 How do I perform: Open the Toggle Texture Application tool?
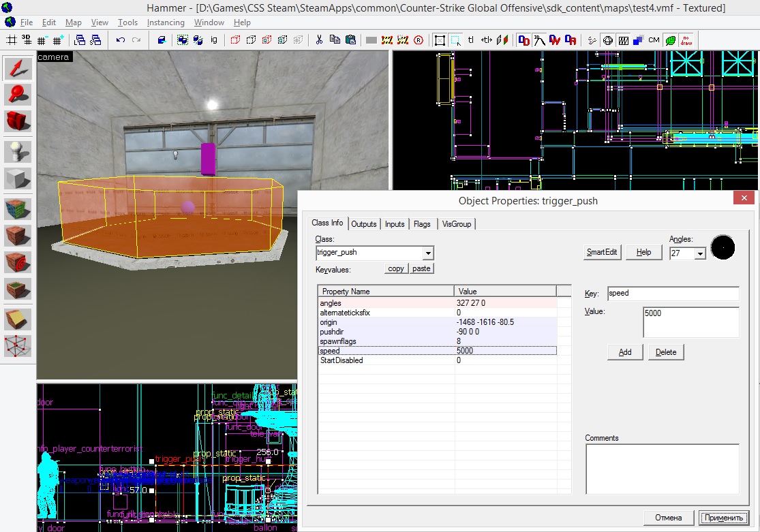[x=18, y=208]
